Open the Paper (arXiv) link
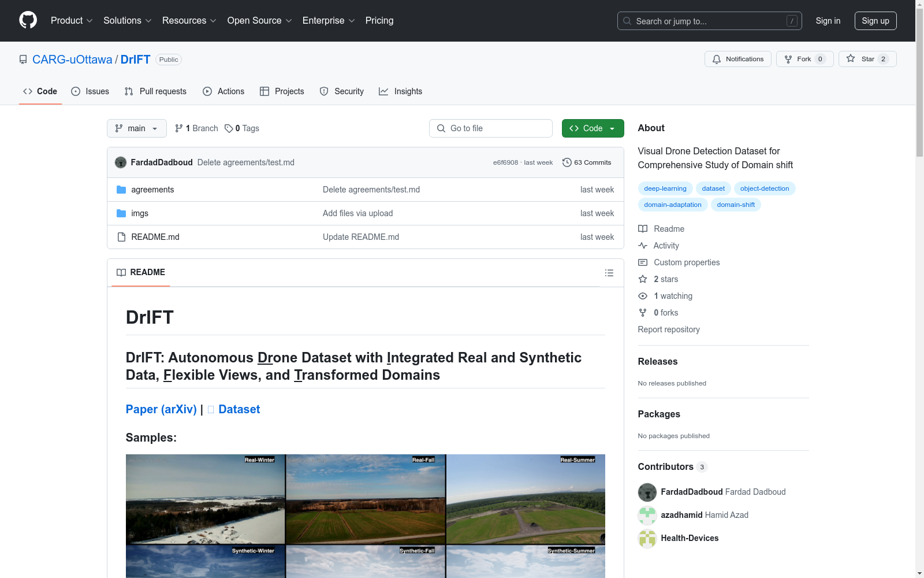This screenshot has height=578, width=924. [x=161, y=409]
